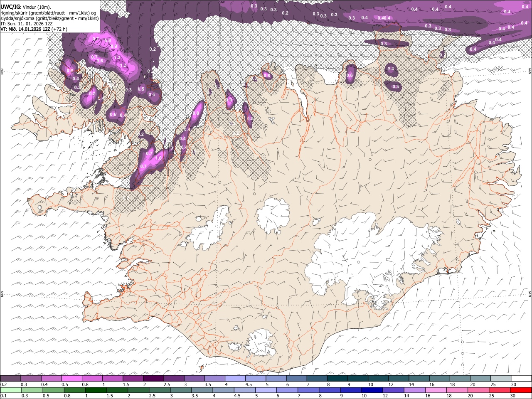Image resolution: width=532 pixels, height=399 pixels.
Task: Click the 'slydda/snjókoma' legend description line
Action: coord(49,18)
